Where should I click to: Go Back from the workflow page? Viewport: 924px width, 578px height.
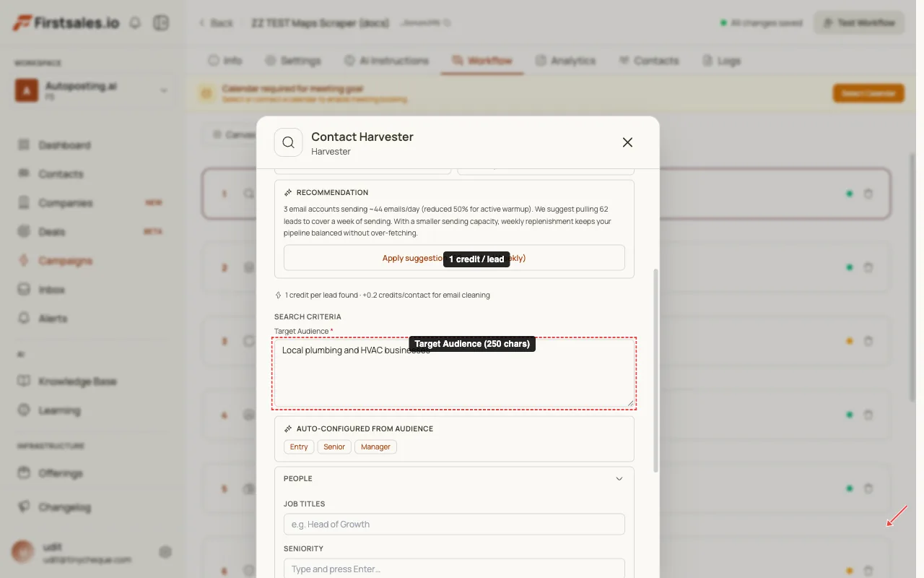coord(216,23)
